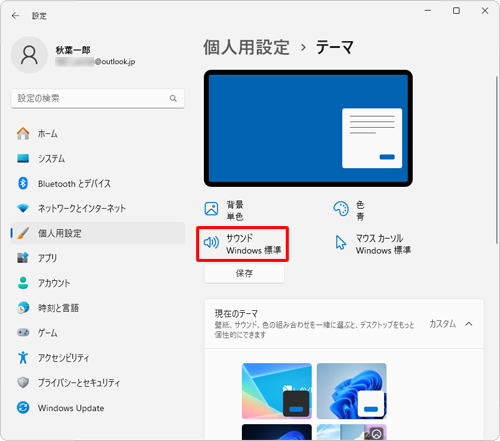
Task: Click the 背景 picture icon
Action: point(211,209)
